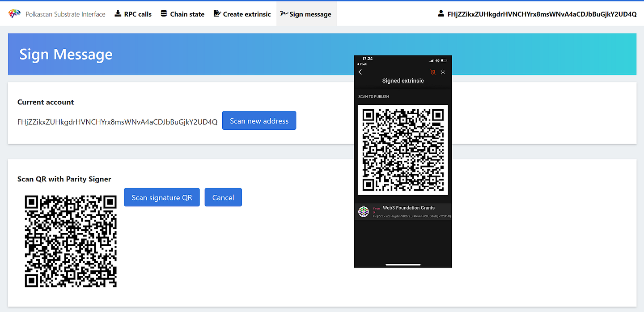Tap the QR code in the phone screen
The width and height of the screenshot is (644, 312).
click(x=403, y=150)
